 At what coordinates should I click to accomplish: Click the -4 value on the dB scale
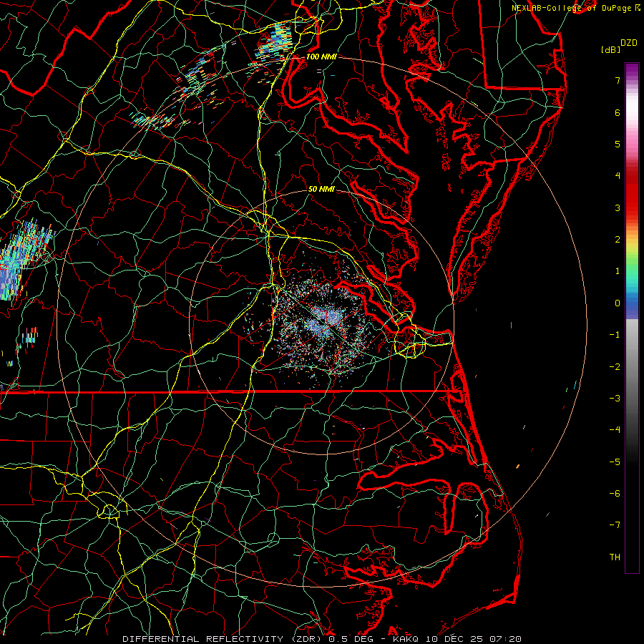pyautogui.click(x=615, y=430)
